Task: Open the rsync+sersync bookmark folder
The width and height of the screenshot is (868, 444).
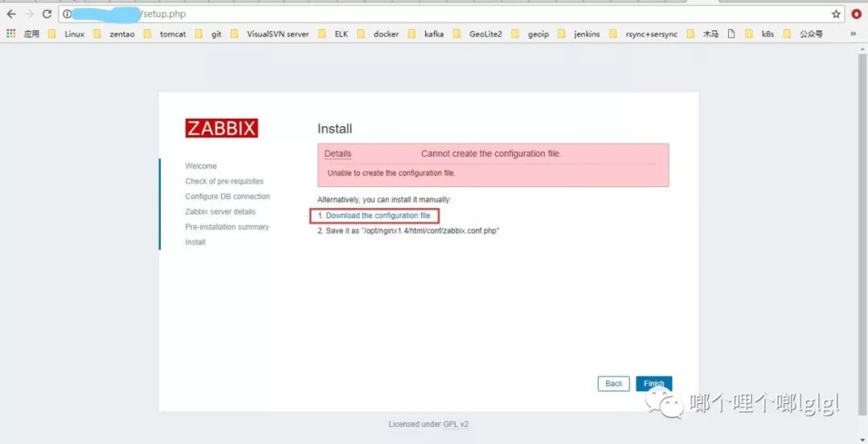Action: click(x=643, y=34)
